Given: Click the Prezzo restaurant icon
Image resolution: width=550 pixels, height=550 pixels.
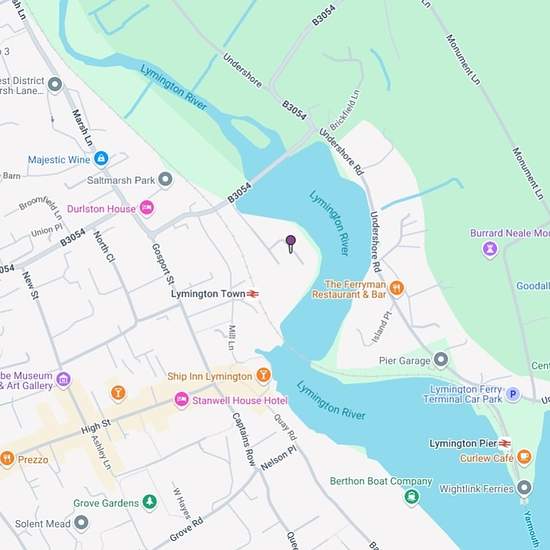Looking at the screenshot, I should click(x=7, y=458).
